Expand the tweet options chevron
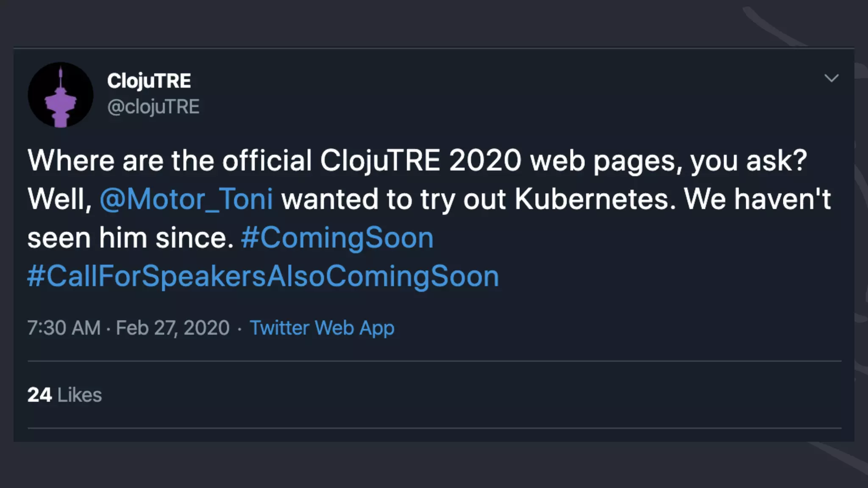 pos(831,78)
